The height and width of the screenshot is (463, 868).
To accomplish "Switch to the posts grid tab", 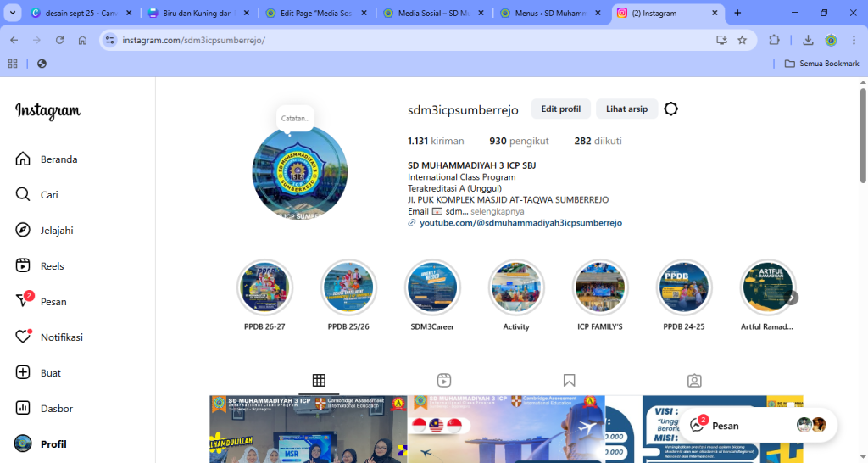I will point(319,380).
